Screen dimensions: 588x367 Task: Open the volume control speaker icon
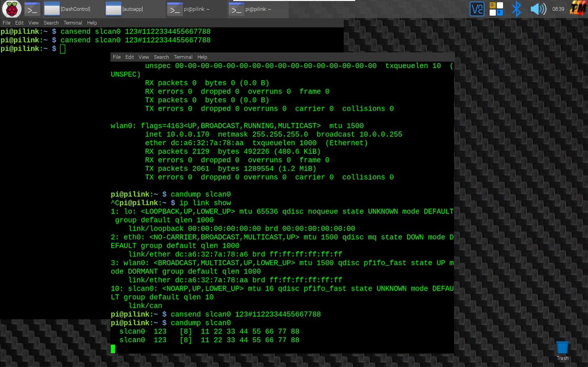pos(538,9)
